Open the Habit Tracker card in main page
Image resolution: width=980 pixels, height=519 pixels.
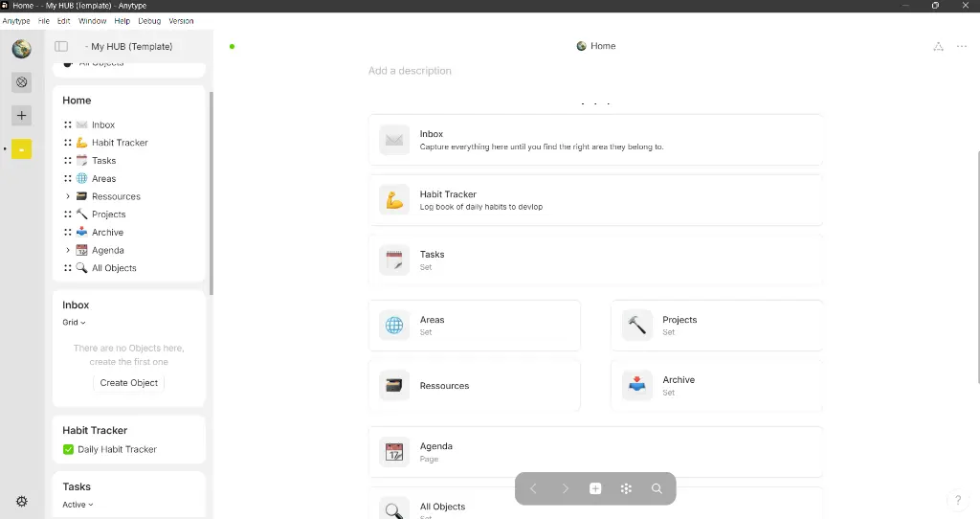595,200
